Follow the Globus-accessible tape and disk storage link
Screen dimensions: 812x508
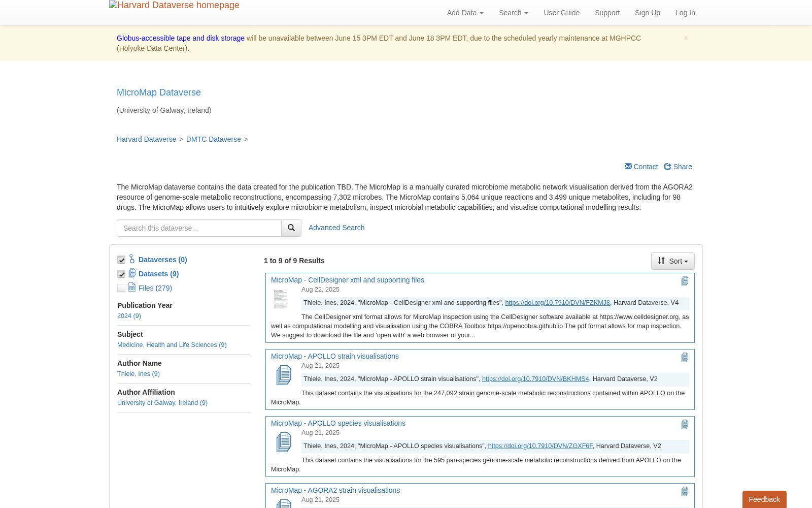pyautogui.click(x=181, y=38)
